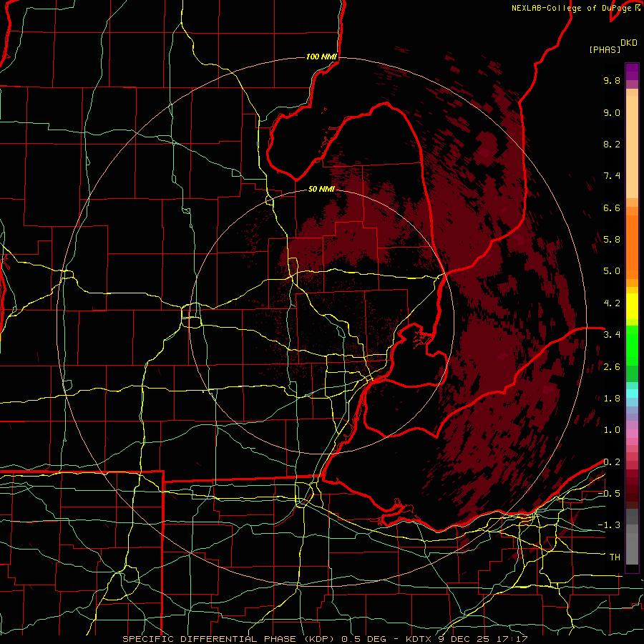This screenshot has height=644, width=644.
Task: Click the cyan segment of the color bar
Action: (x=632, y=393)
